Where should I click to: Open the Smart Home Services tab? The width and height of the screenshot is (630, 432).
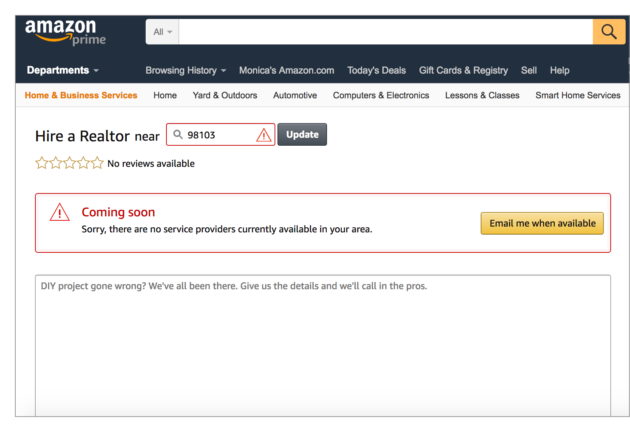tap(578, 95)
